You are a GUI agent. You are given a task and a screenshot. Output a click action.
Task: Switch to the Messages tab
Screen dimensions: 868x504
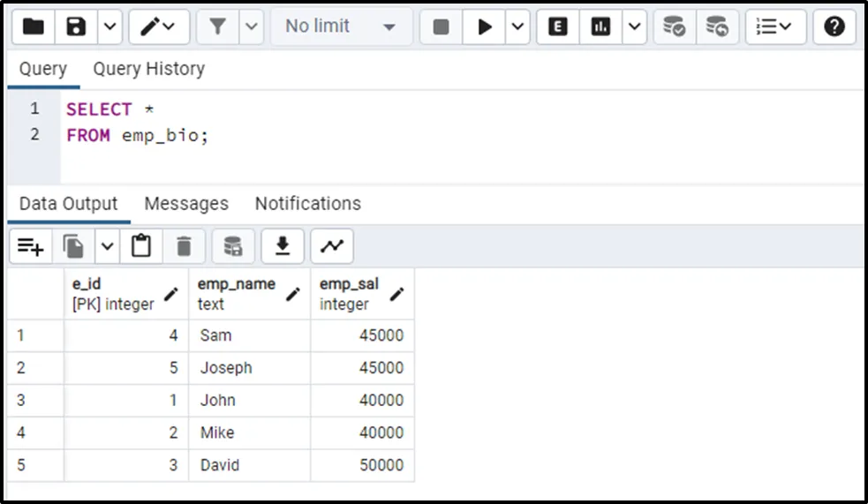click(x=185, y=204)
